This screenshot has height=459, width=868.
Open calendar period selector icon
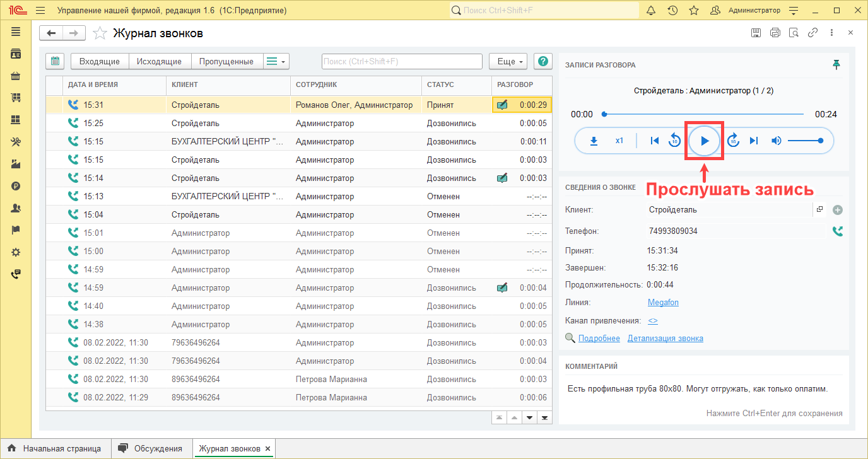coord(56,61)
